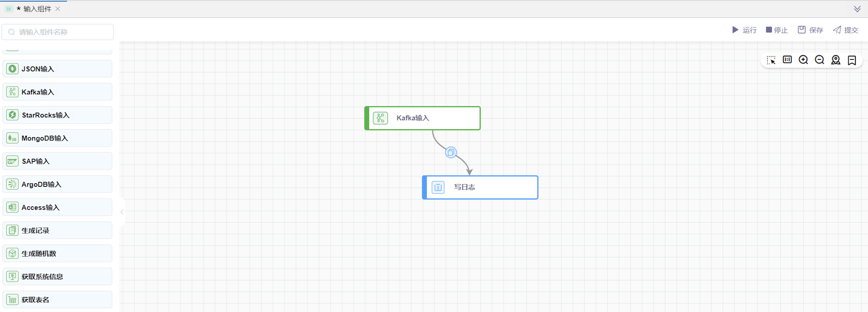Click the fit-to-actual-size canvas icon

[x=787, y=60]
